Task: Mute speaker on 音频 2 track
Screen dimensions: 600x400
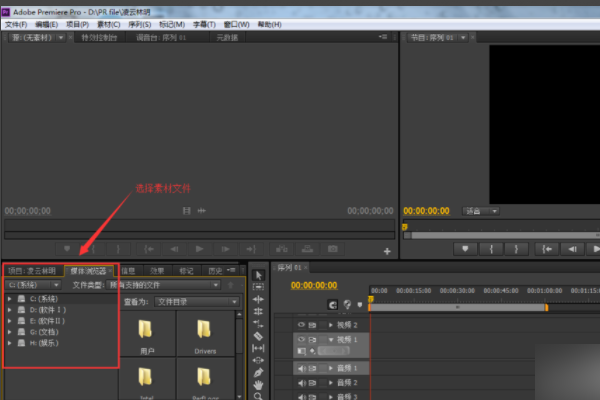Action: [302, 383]
